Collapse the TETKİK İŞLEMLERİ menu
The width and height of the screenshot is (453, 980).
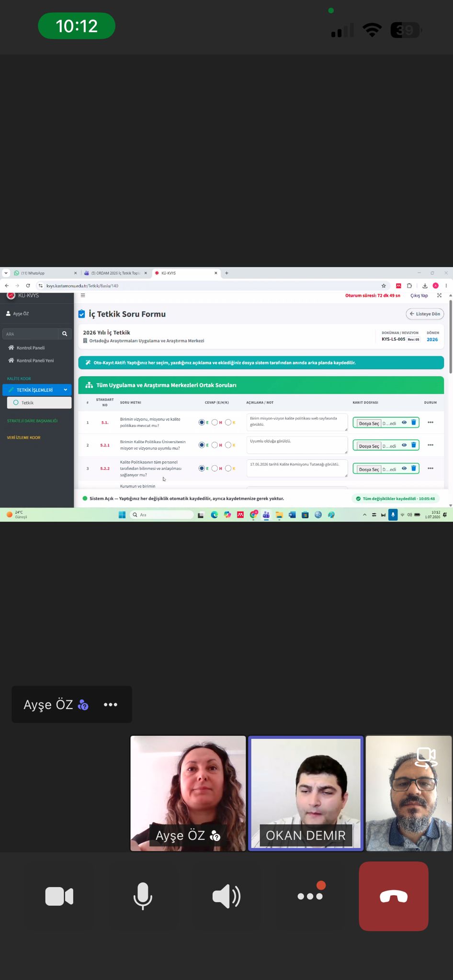(x=37, y=390)
